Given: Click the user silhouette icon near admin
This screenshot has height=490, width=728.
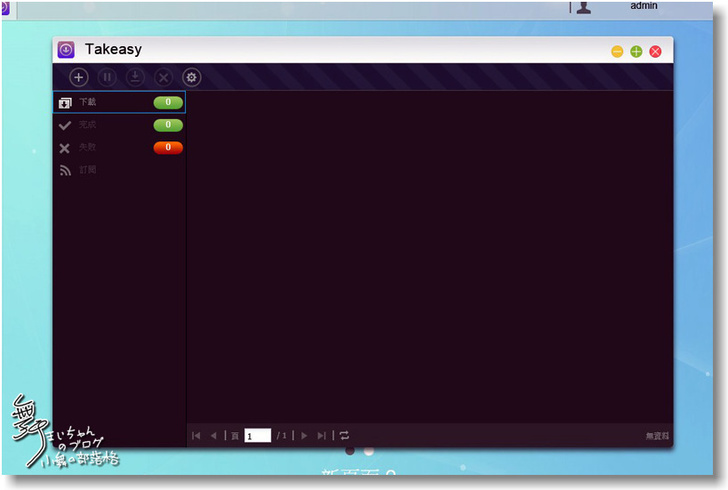Looking at the screenshot, I should [x=584, y=7].
